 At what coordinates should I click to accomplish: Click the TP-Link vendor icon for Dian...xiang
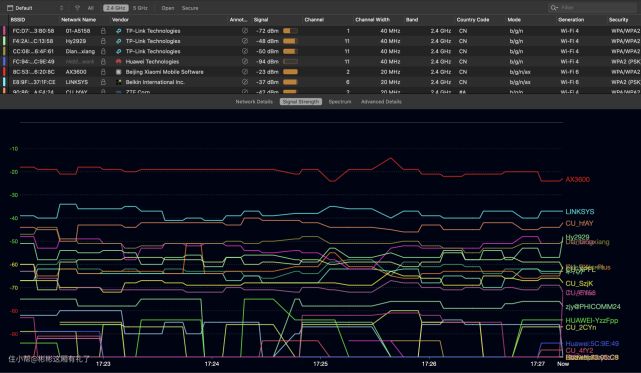click(x=119, y=51)
